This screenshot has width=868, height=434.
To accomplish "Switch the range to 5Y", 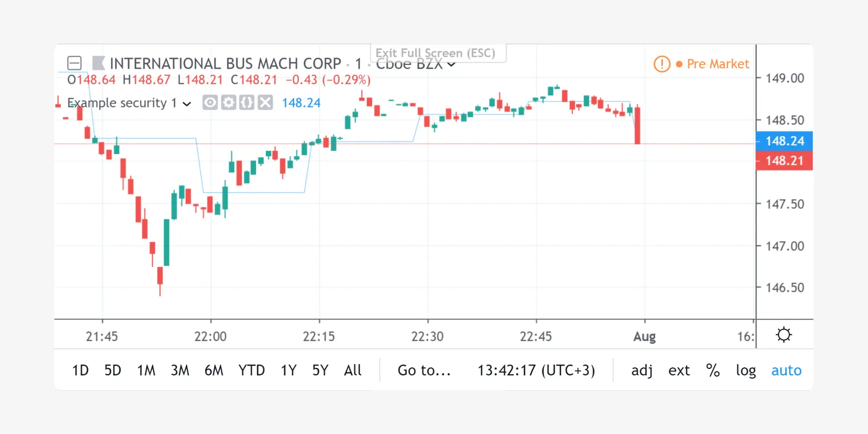I will click(320, 371).
